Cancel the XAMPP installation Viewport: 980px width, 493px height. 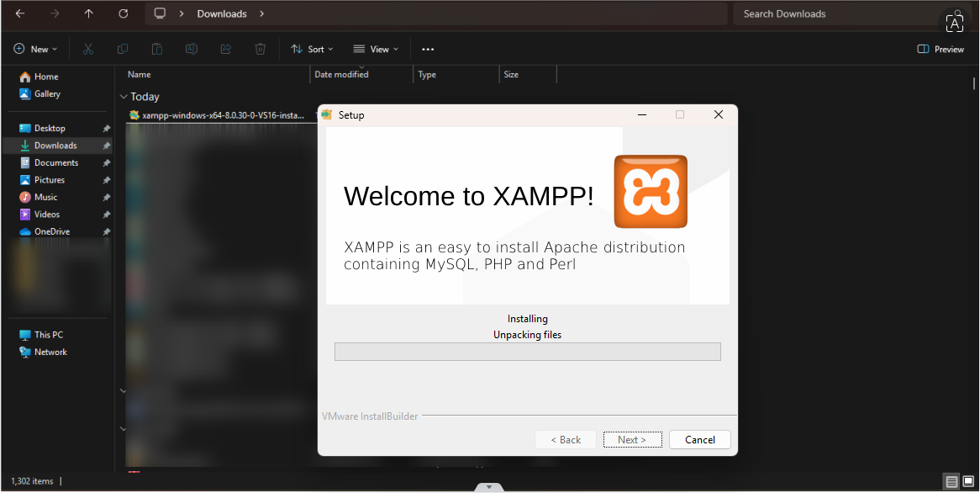click(x=699, y=440)
